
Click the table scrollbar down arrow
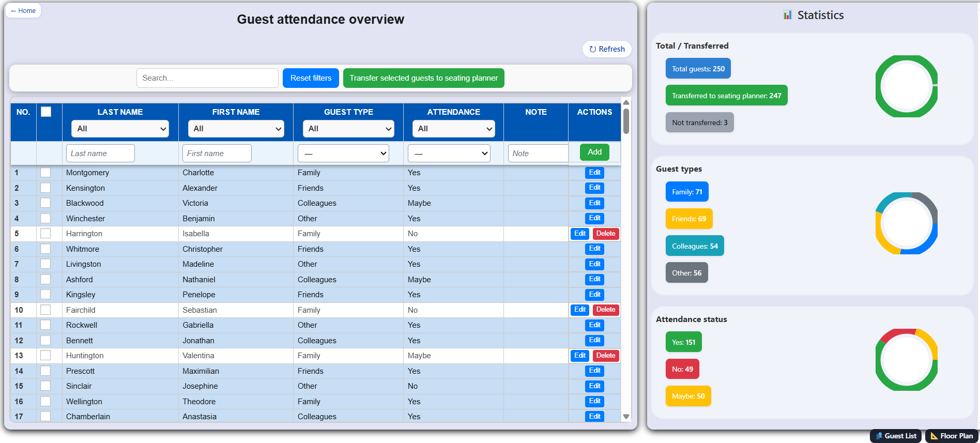(x=626, y=417)
